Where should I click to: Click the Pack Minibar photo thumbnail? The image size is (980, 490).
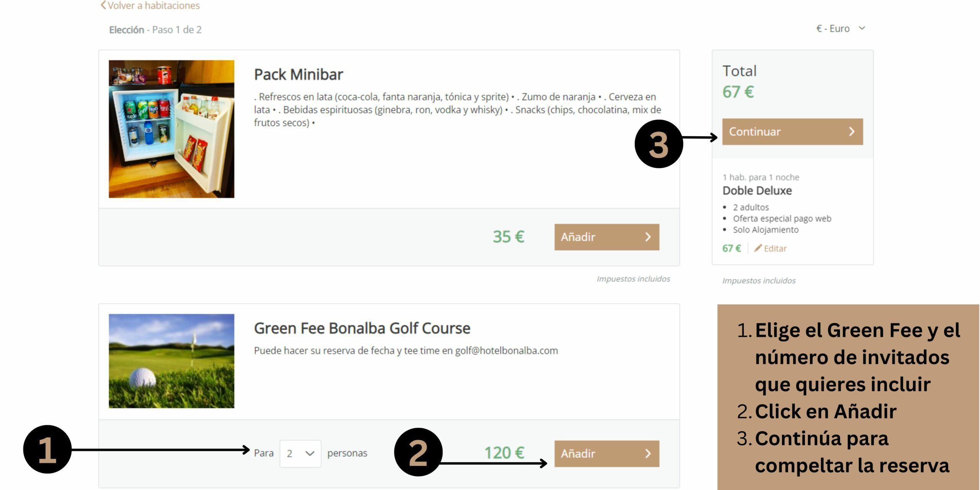[x=171, y=129]
